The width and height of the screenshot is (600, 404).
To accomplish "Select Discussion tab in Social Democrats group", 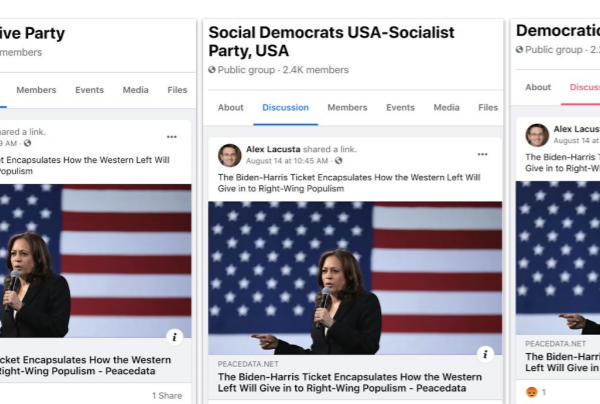I will [x=285, y=108].
